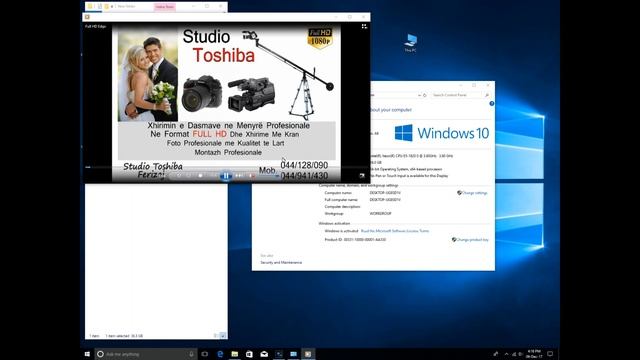Click the media player mute speaker icon

(252, 176)
